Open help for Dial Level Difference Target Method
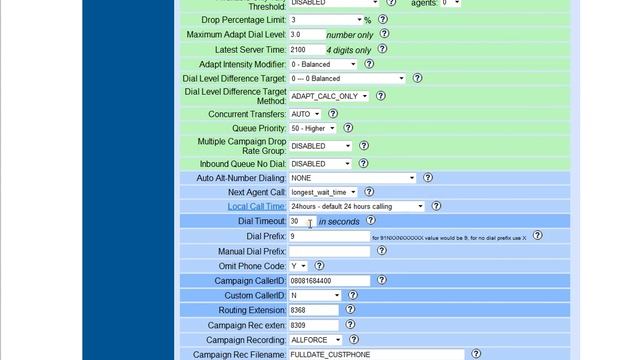Viewport: 640px width, 360px height. tap(380, 96)
